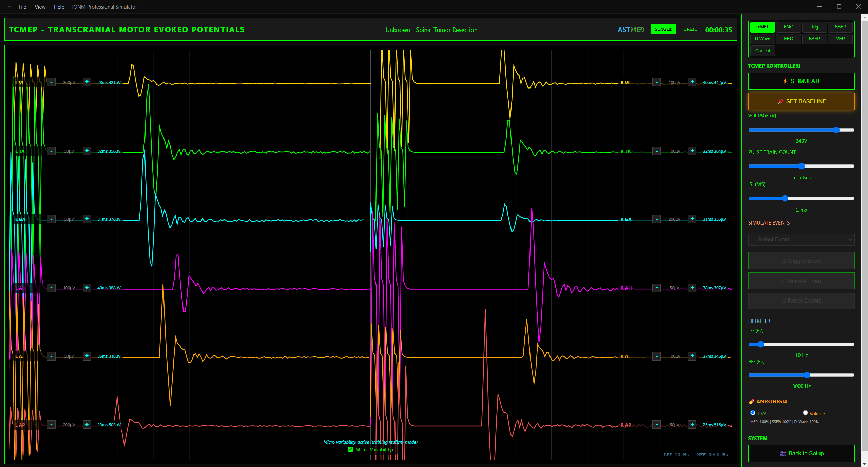
Task: Open the View menu
Action: point(40,7)
